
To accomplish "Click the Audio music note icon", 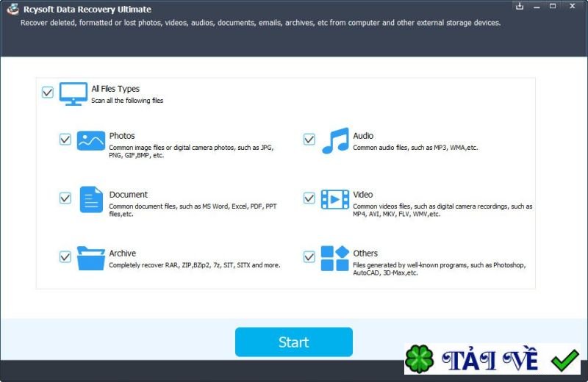I will coord(335,140).
